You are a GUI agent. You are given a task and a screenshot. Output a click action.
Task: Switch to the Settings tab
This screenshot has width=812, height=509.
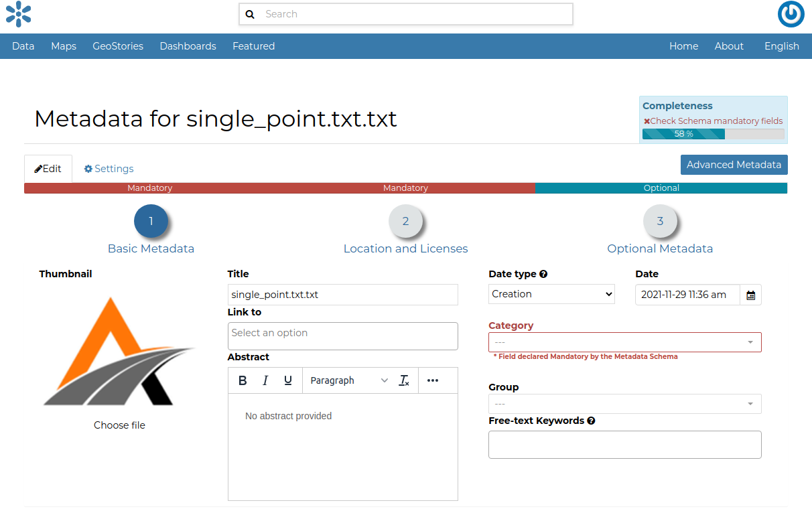point(109,169)
